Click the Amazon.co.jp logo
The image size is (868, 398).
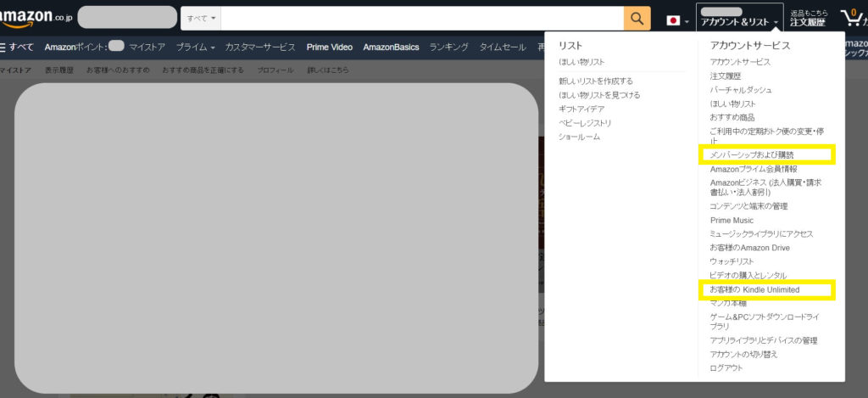pos(36,18)
